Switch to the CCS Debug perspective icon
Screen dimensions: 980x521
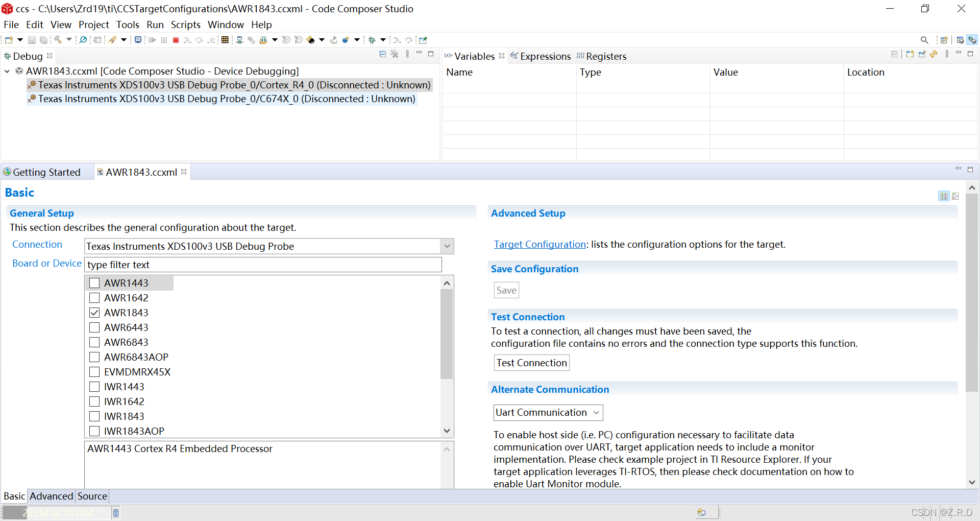click(972, 40)
